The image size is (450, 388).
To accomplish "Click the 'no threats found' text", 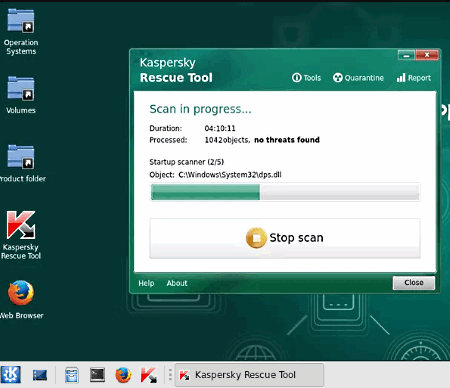I will tap(287, 140).
